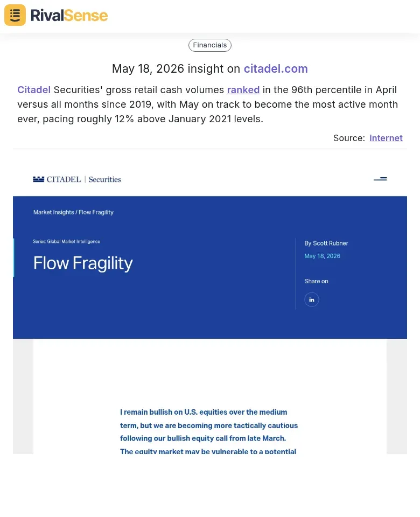Open the Internet source link
Viewport: 420px width, 517px height.
click(386, 138)
